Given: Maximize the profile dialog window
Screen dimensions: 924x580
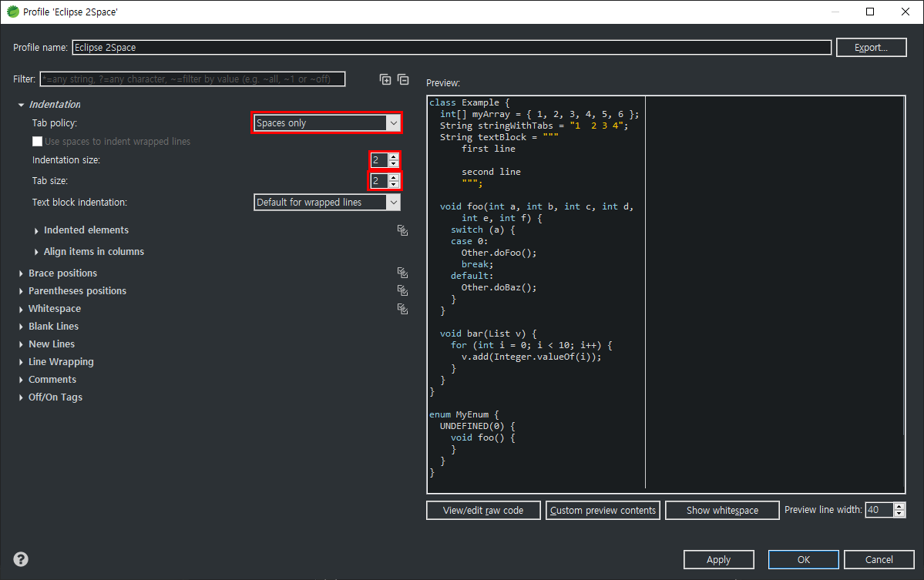Looking at the screenshot, I should click(x=870, y=12).
